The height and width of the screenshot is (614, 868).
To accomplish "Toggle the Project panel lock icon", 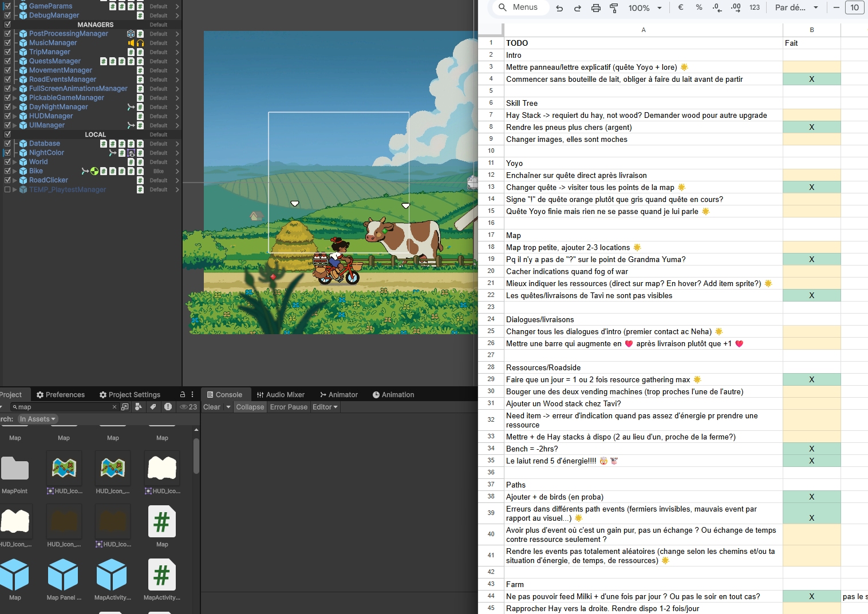I will pos(183,395).
